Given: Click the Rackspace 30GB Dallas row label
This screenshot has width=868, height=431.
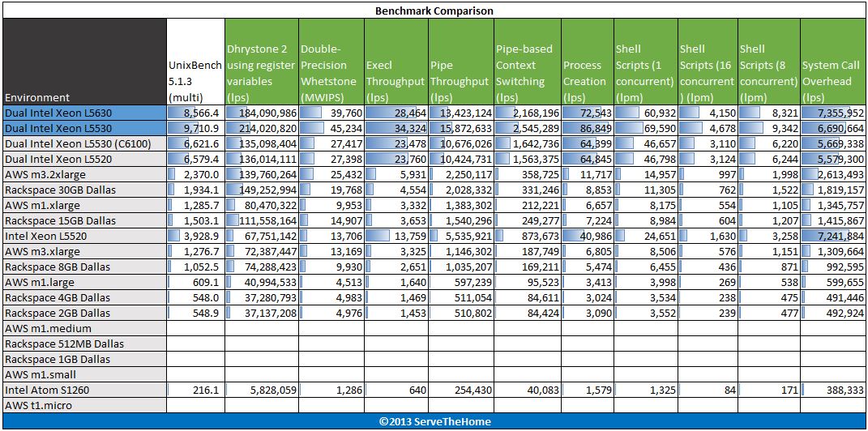Looking at the screenshot, I should tap(84, 190).
